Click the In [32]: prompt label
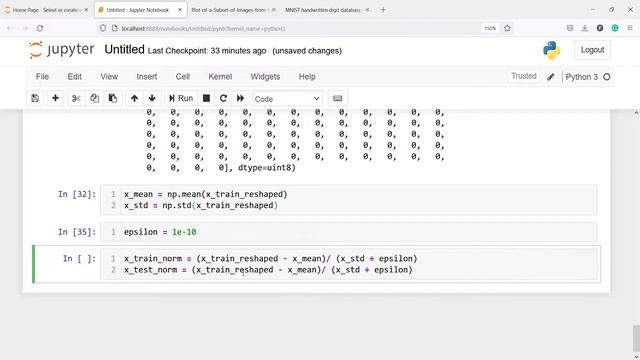Viewport: 640px width, 360px height. 77,194
